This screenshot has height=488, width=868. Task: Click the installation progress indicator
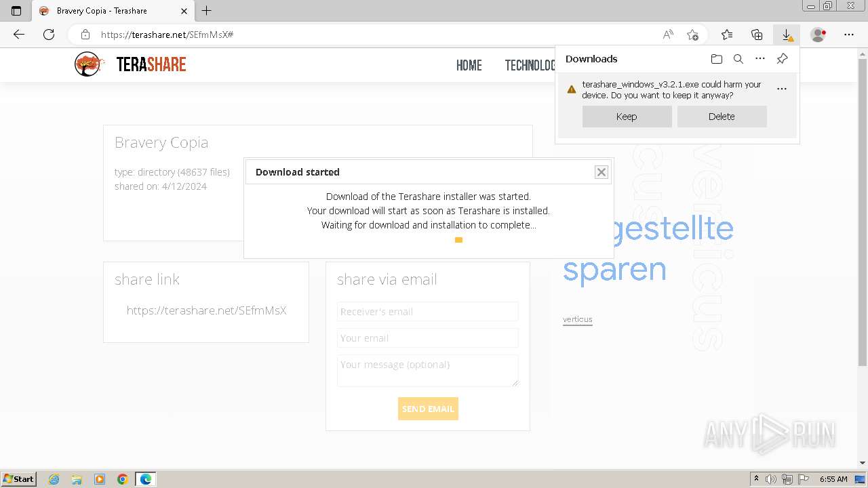(x=458, y=240)
